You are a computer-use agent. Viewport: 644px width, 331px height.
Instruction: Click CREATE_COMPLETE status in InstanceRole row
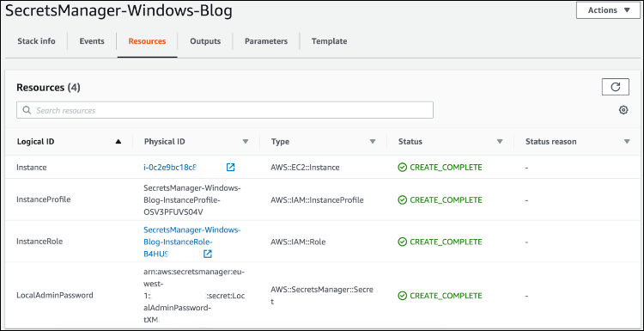pos(440,242)
